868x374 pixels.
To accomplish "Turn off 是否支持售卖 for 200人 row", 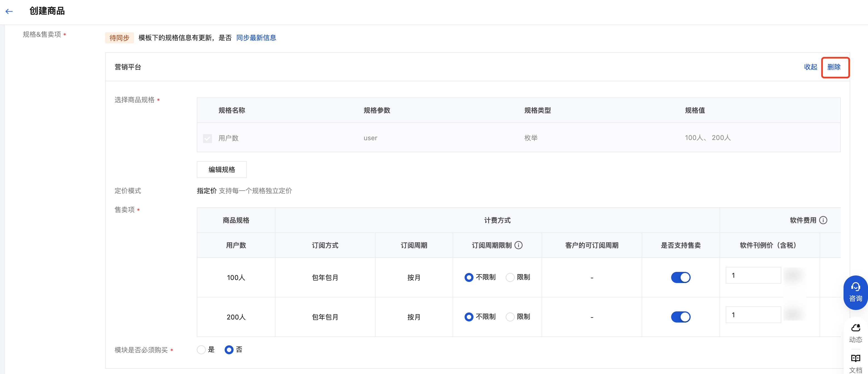I will (x=680, y=317).
